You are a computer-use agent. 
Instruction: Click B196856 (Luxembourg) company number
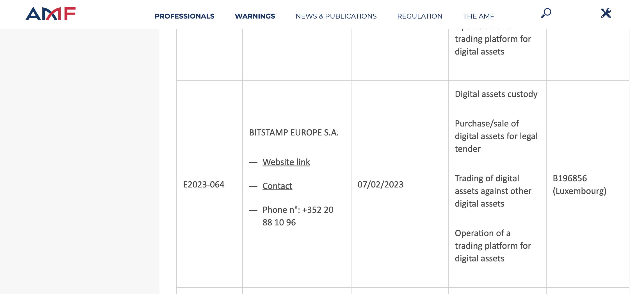point(579,184)
